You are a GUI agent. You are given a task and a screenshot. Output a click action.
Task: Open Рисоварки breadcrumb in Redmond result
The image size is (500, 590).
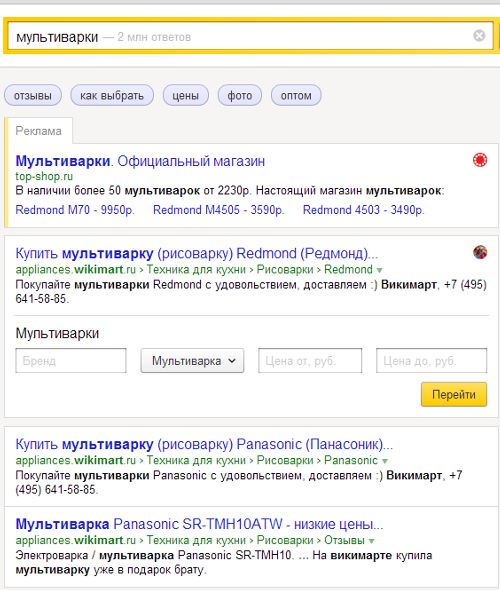285,270
